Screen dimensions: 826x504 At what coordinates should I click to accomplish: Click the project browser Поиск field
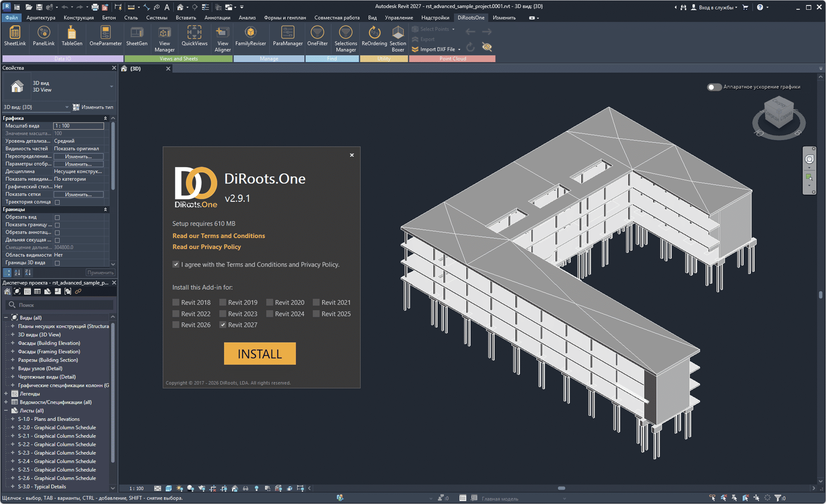[60, 305]
